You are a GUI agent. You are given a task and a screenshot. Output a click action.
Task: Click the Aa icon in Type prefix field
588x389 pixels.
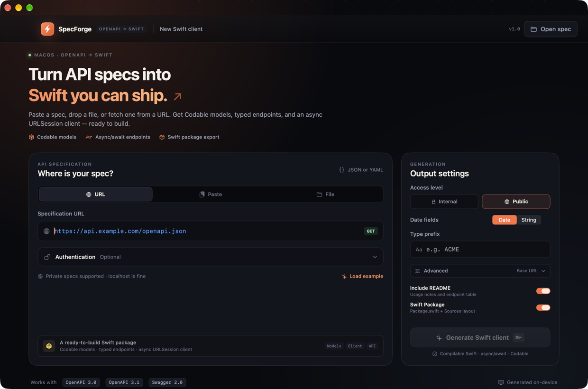click(419, 250)
